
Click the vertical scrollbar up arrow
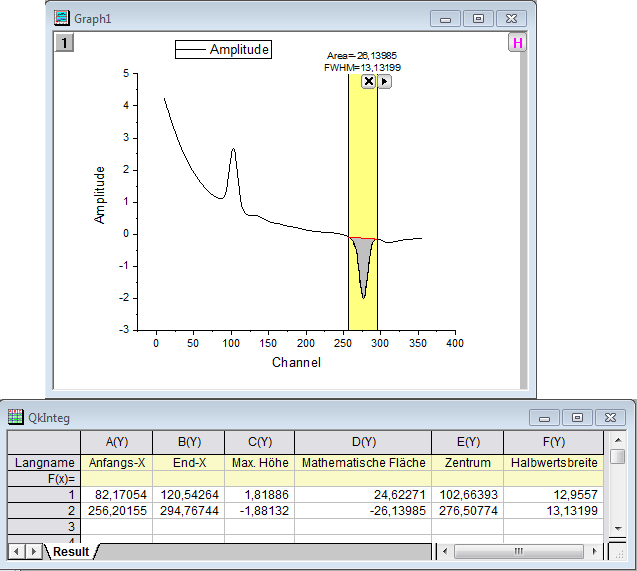[618, 440]
